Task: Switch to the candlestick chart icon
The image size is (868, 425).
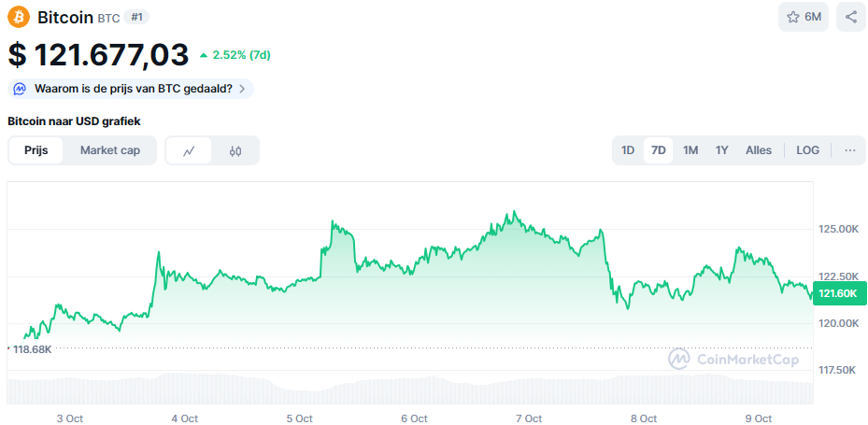Action: click(x=235, y=150)
